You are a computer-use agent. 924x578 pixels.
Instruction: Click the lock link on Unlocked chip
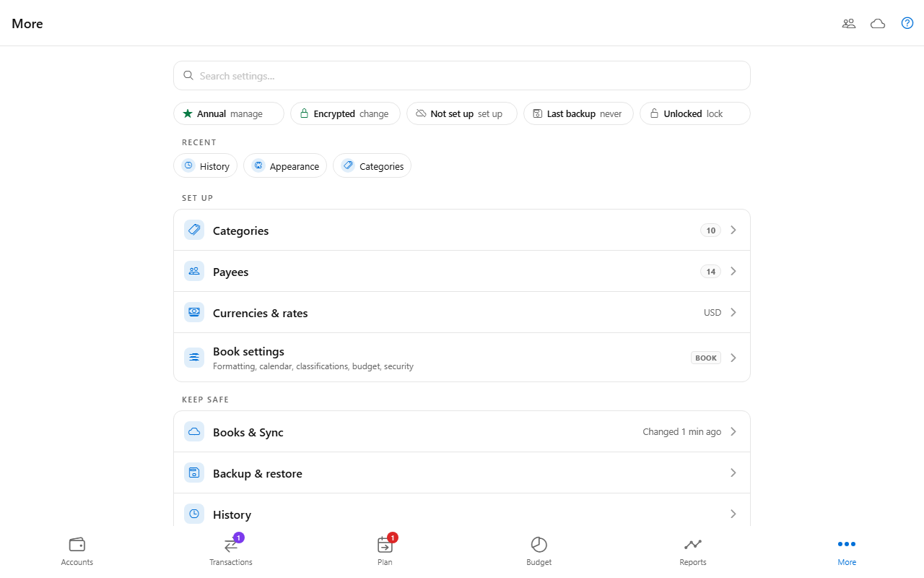pyautogui.click(x=715, y=113)
